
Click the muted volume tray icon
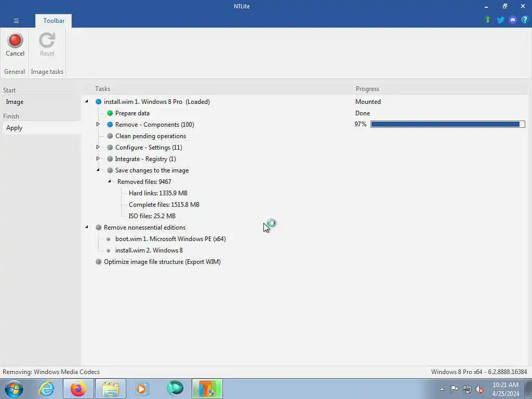[480, 390]
